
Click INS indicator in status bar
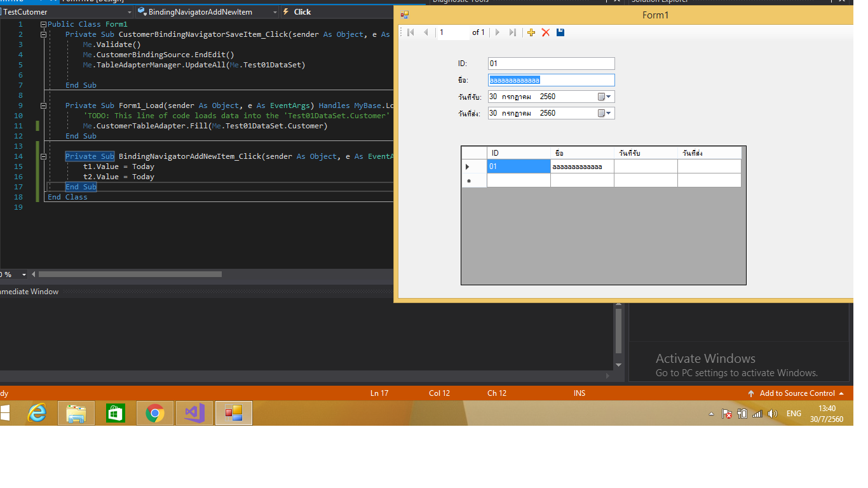coord(580,393)
